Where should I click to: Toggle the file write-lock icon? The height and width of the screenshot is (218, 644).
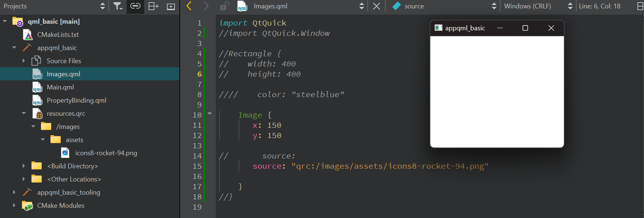point(224,6)
